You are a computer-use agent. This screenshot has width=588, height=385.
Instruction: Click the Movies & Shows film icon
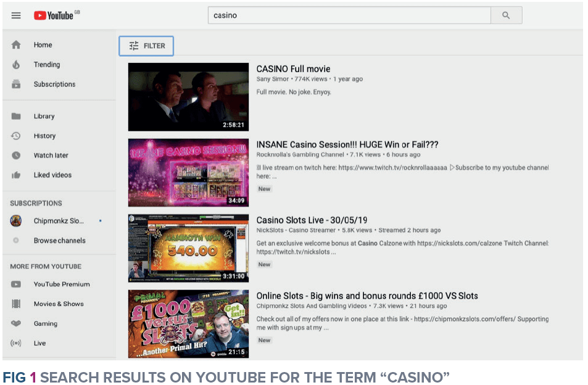click(16, 304)
